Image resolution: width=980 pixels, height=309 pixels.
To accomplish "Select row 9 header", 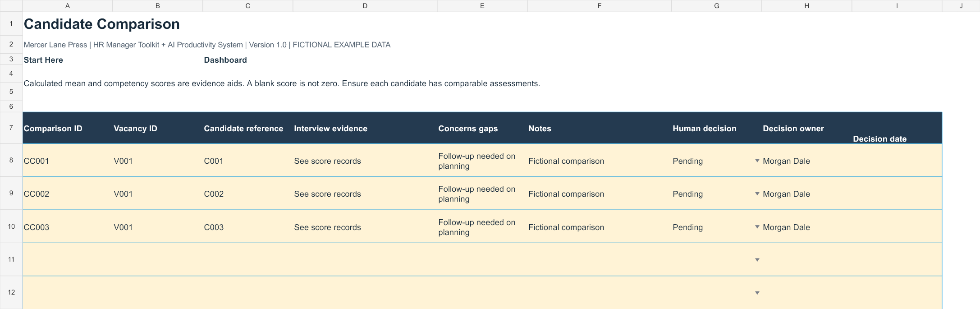I will coord(11,193).
